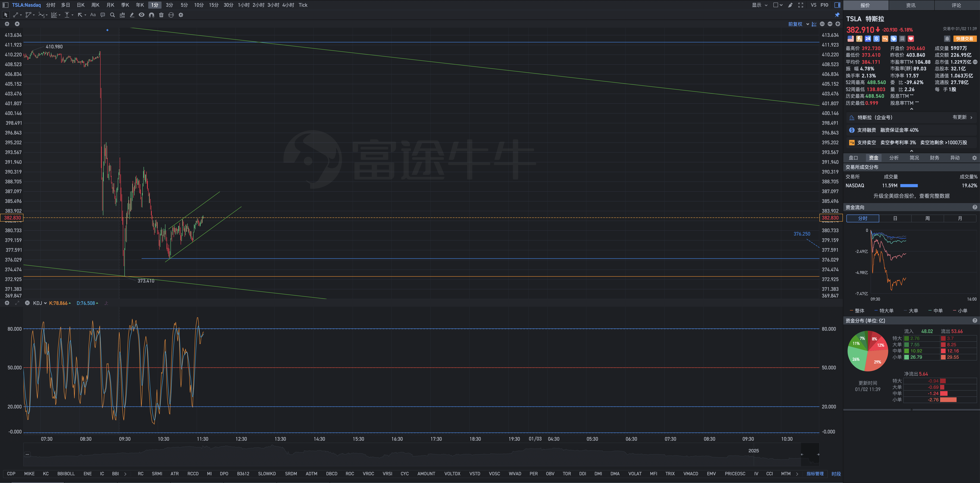The height and width of the screenshot is (483, 980).
Task: Expand more main indicators arrow after BBI
Action: [125, 474]
